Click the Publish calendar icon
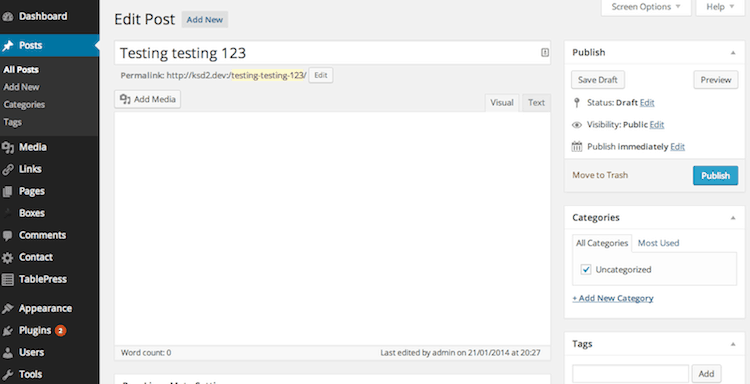This screenshot has height=384, width=750. (577, 147)
